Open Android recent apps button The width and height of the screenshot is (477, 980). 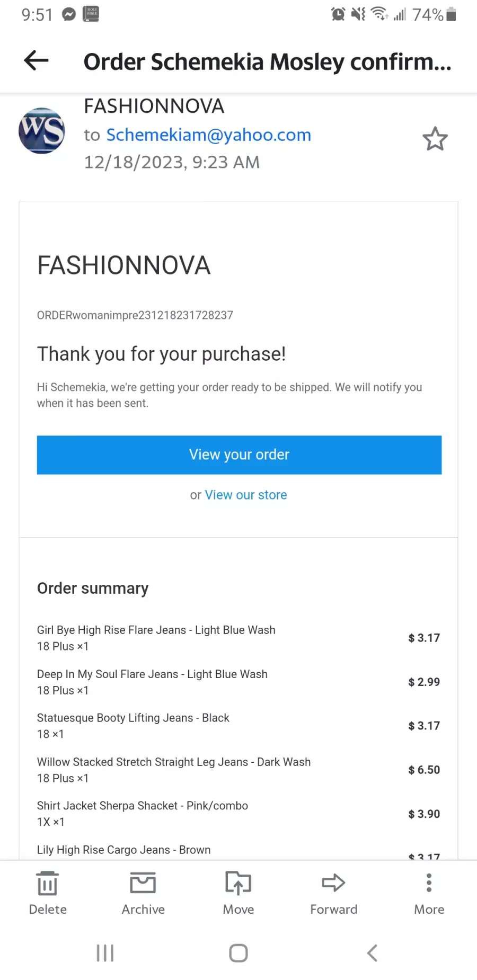tap(105, 953)
